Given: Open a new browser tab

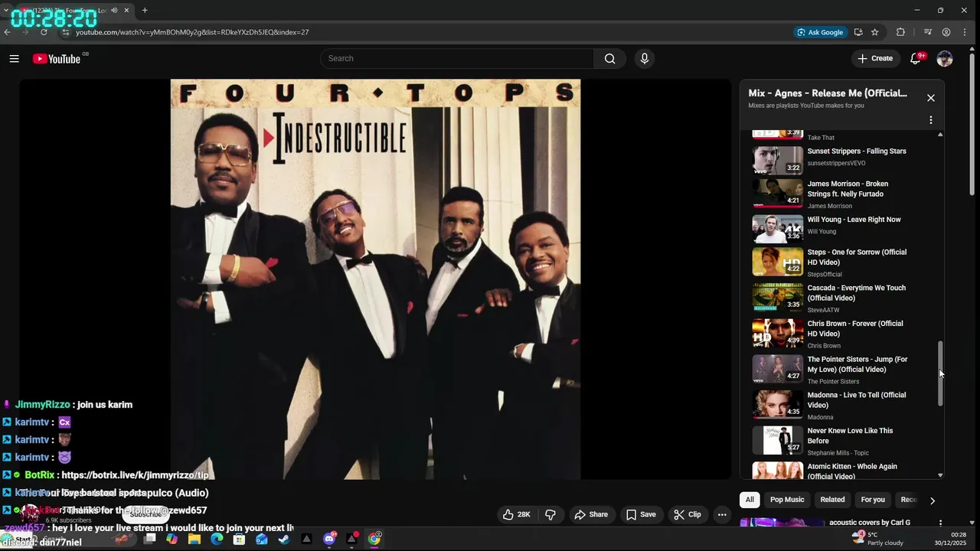Looking at the screenshot, I should click(145, 11).
